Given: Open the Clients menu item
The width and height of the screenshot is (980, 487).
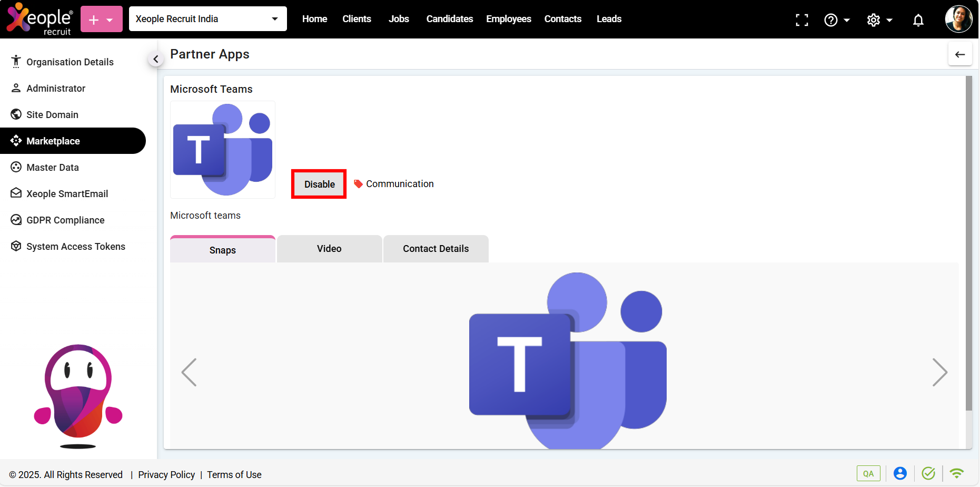Looking at the screenshot, I should point(357,19).
